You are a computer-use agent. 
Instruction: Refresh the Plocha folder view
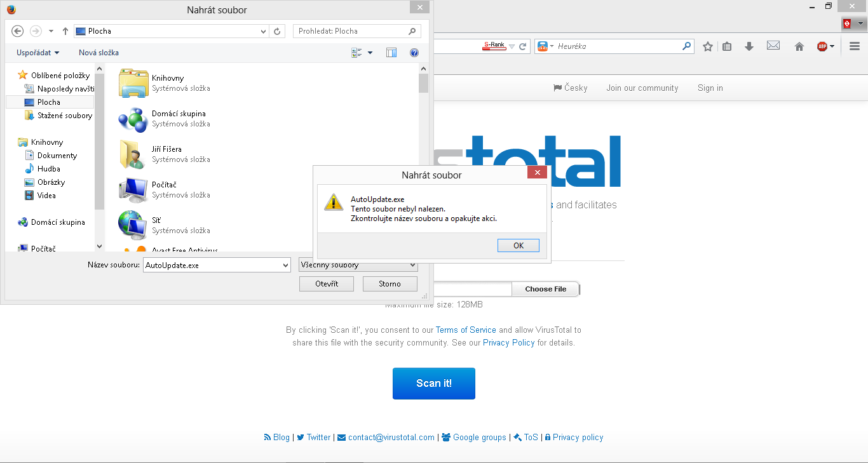(277, 31)
